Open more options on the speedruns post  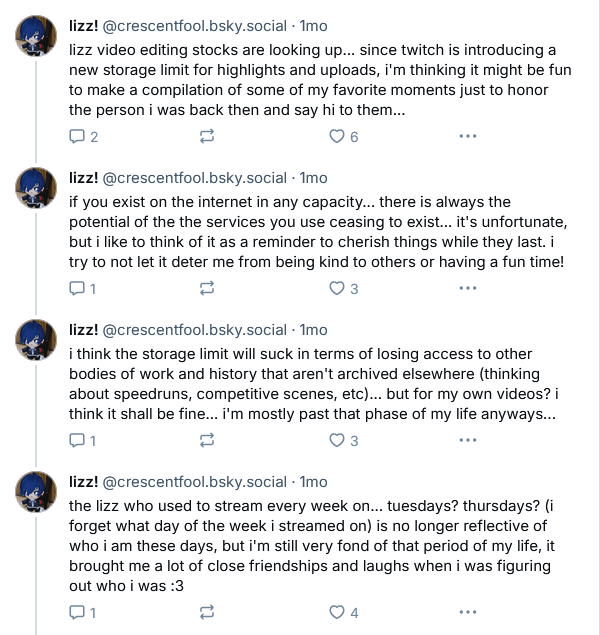468,440
